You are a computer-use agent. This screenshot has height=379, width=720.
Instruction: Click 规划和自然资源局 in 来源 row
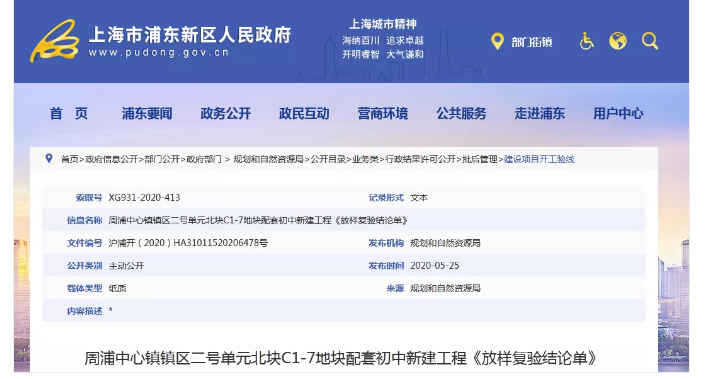pyautogui.click(x=445, y=288)
